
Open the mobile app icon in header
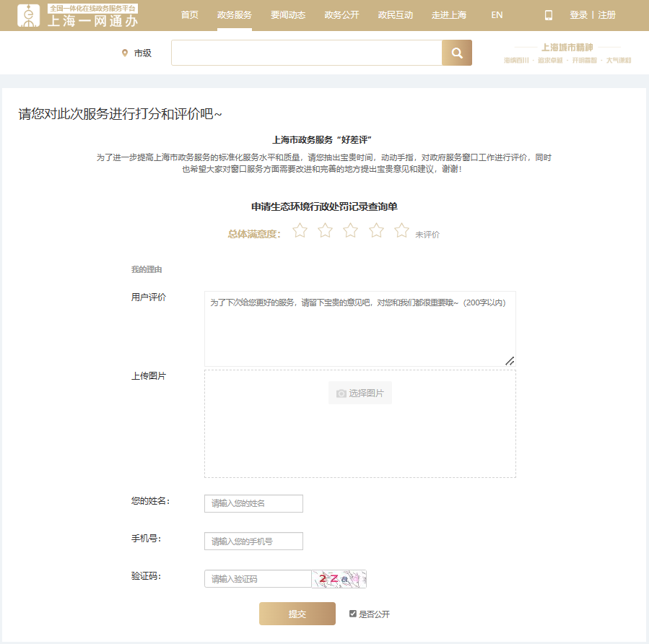(547, 14)
